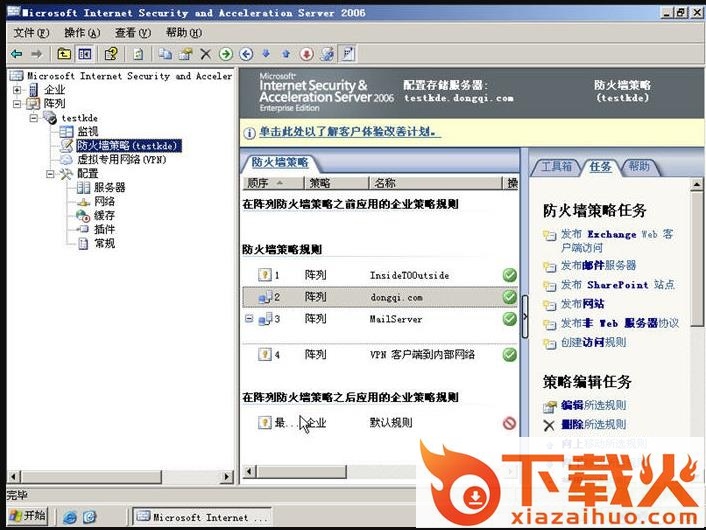Click the info icon beside customer experience link
This screenshot has height=530, width=706.
pos(249,133)
